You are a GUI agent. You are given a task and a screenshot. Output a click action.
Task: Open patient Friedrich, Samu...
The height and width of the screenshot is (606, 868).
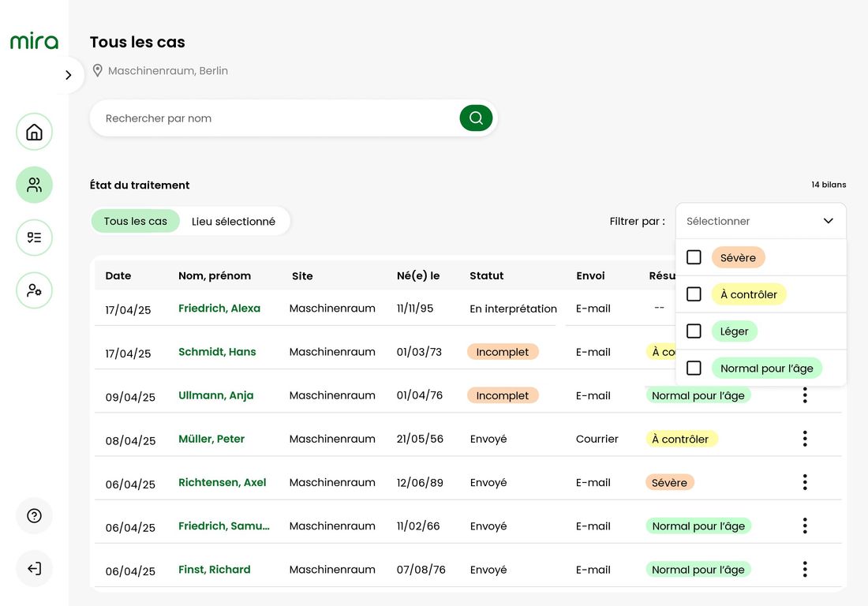click(223, 526)
